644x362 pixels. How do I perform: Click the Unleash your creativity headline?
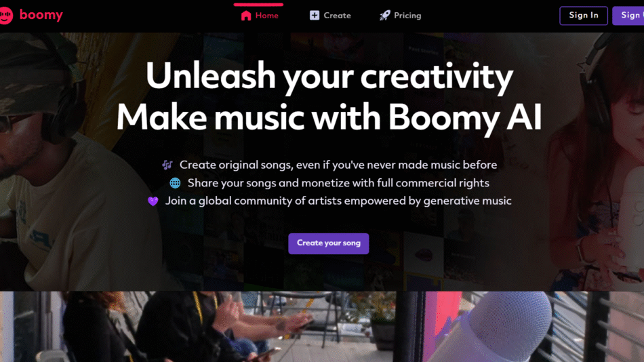click(x=329, y=76)
